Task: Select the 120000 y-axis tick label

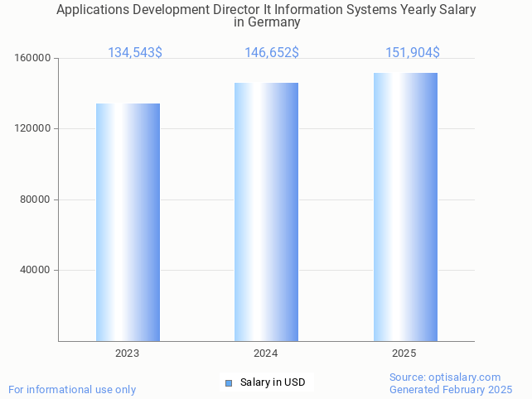Action: [33, 129]
